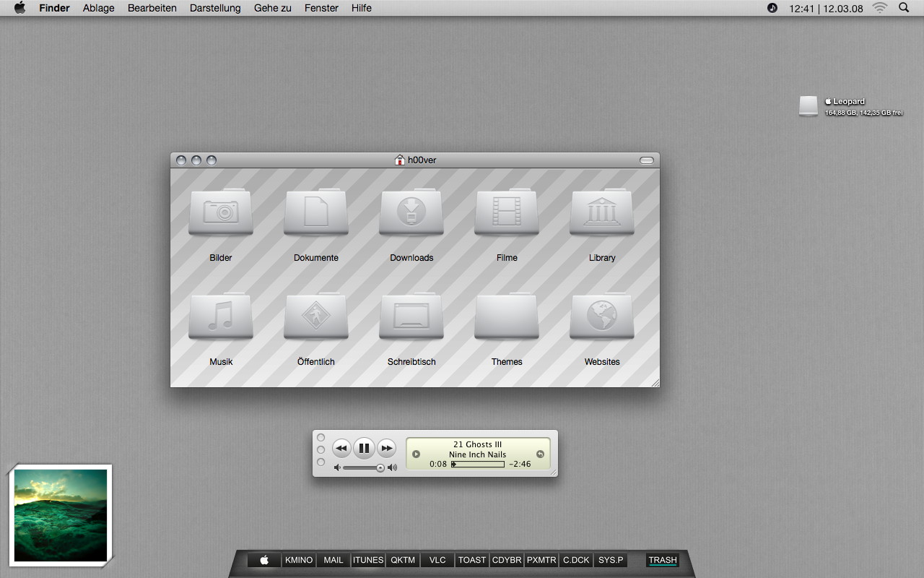This screenshot has width=924, height=578.
Task: Click the Apple logo in menu bar
Action: (19, 8)
